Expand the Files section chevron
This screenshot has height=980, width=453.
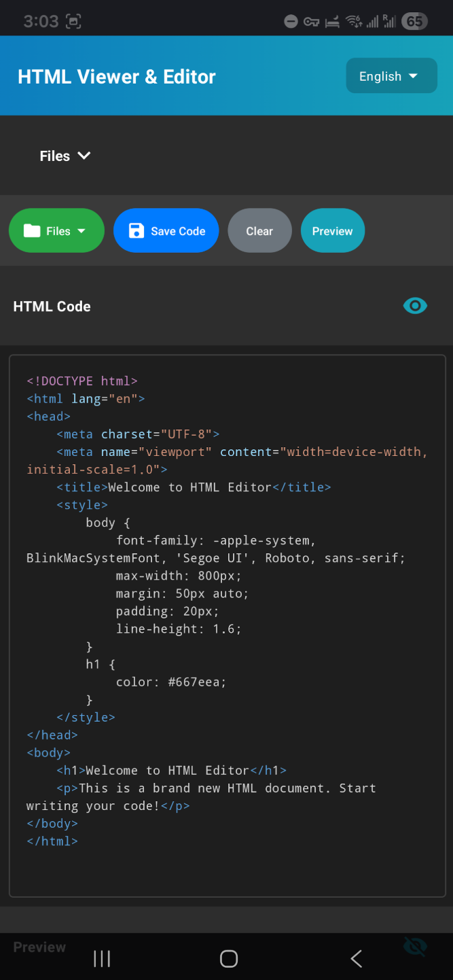click(x=84, y=156)
